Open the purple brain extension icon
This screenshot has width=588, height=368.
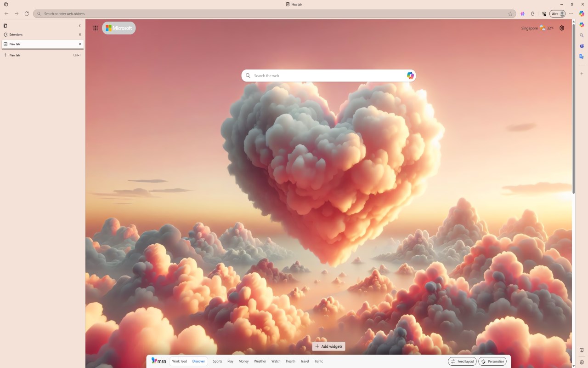(x=523, y=14)
